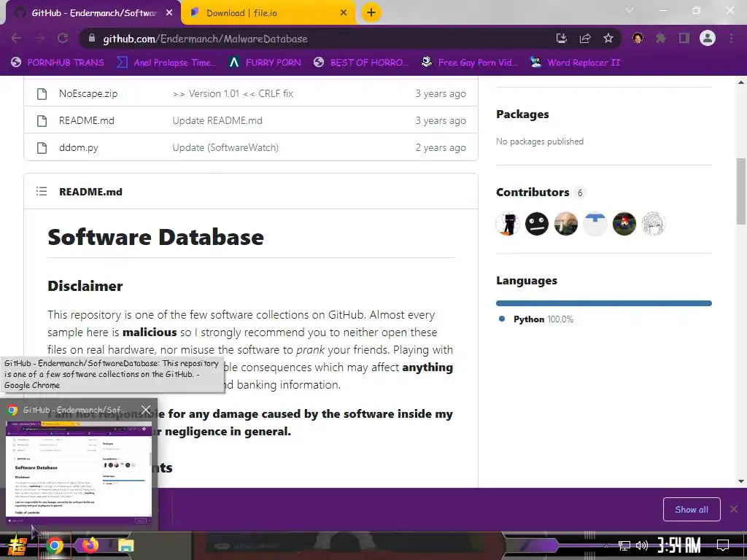This screenshot has width=747, height=560.
Task: Bookmark this page with the star icon
Action: click(608, 39)
